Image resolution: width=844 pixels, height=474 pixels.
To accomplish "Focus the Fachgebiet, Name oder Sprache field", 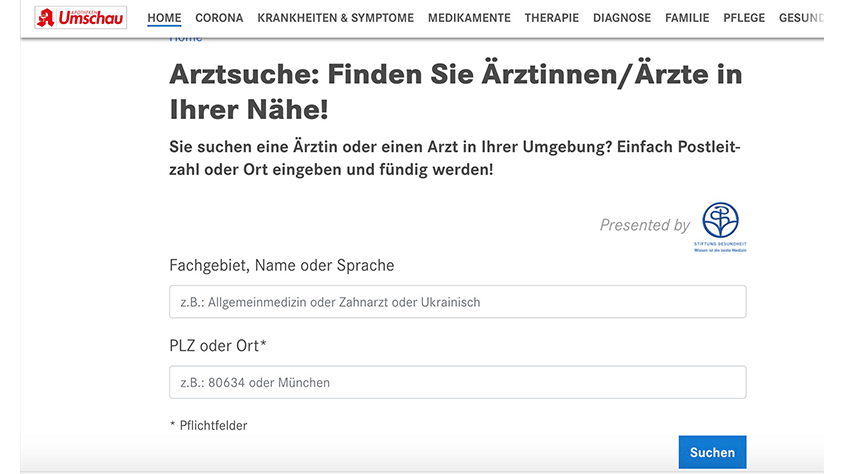I will coord(457,302).
